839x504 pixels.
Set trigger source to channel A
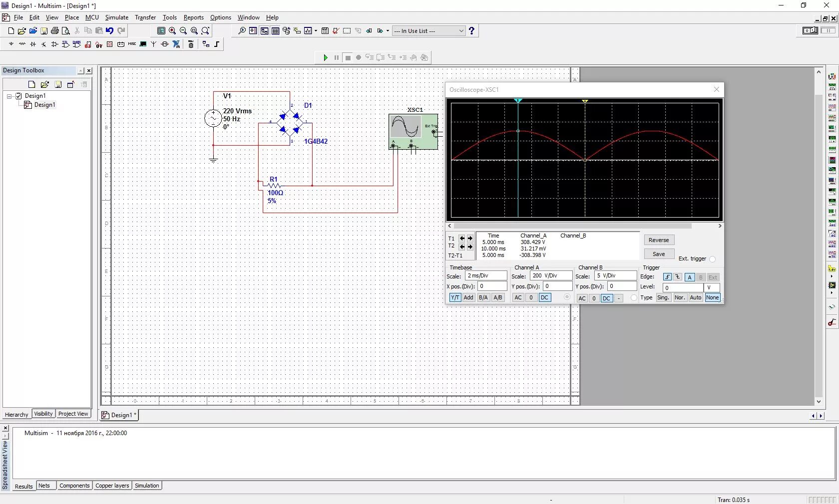point(689,277)
